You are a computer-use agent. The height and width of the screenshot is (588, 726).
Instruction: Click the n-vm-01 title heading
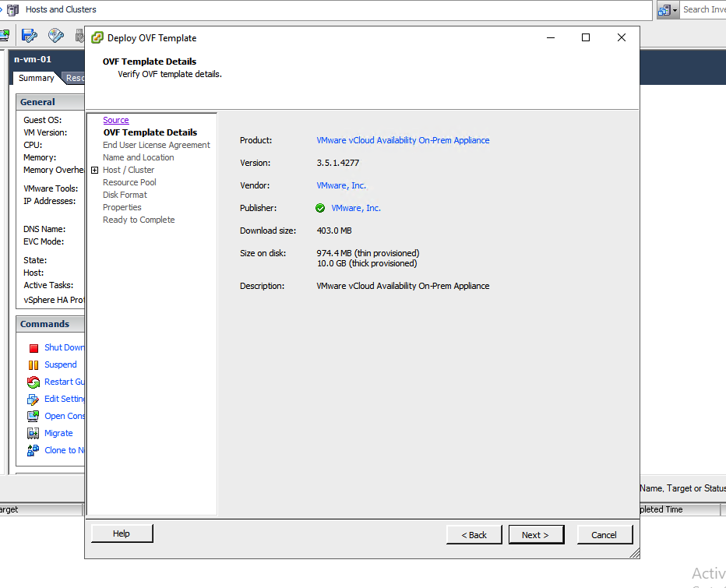pyautogui.click(x=33, y=59)
